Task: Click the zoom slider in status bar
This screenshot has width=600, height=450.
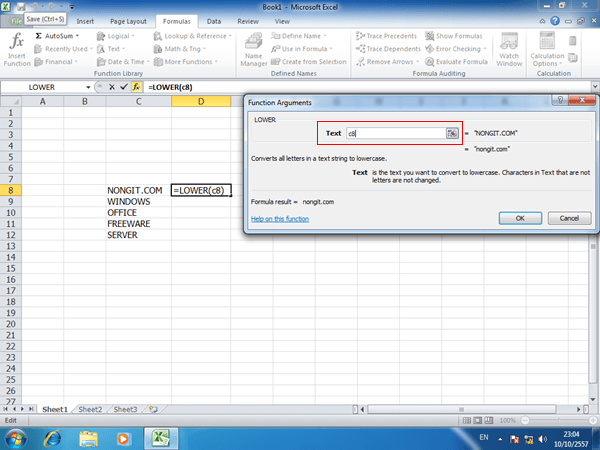Action: pyautogui.click(x=560, y=421)
